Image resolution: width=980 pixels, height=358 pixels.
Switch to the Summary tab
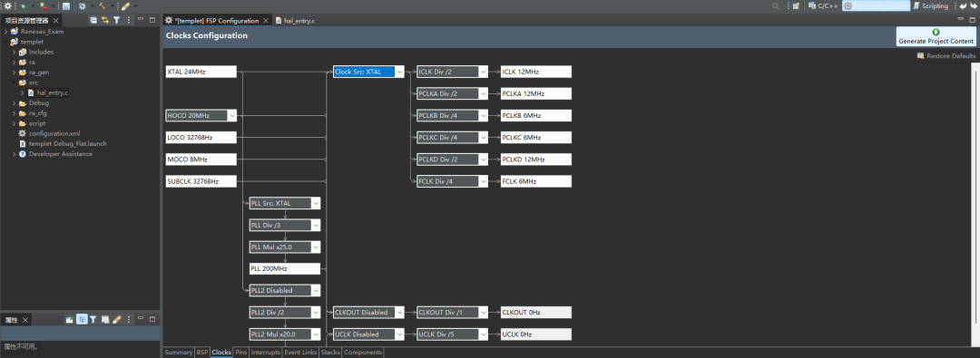click(x=178, y=353)
